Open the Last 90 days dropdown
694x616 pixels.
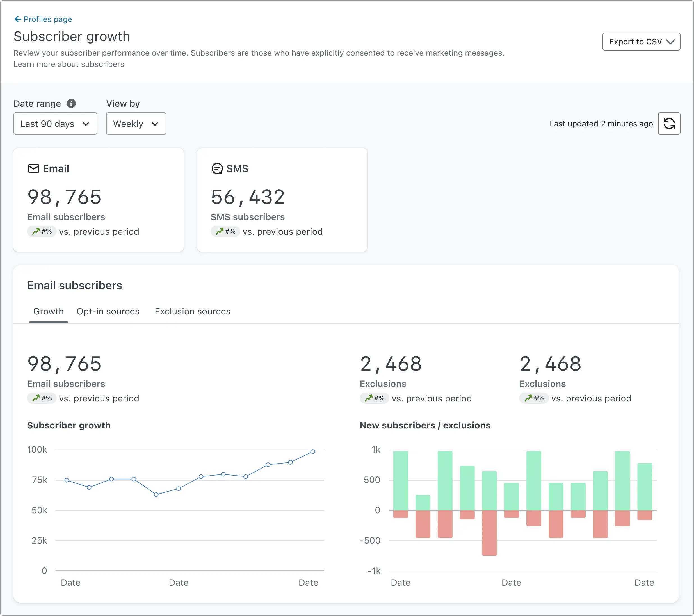click(55, 124)
